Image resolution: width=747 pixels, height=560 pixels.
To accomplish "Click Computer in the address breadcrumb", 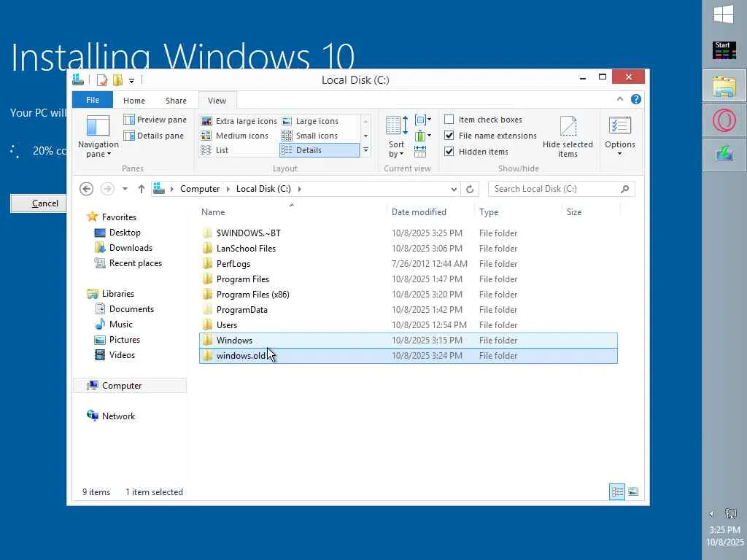I will [x=200, y=189].
